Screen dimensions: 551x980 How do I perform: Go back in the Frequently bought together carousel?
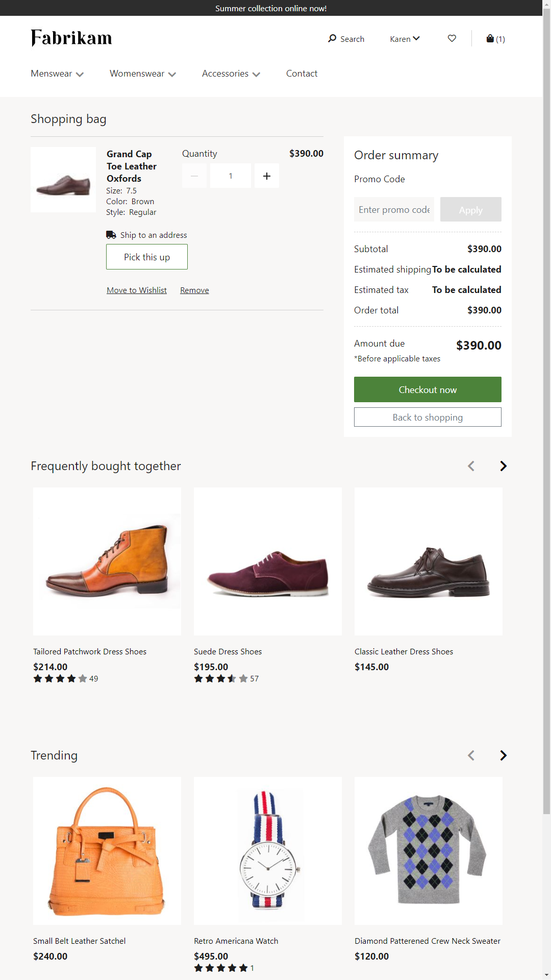click(x=471, y=465)
